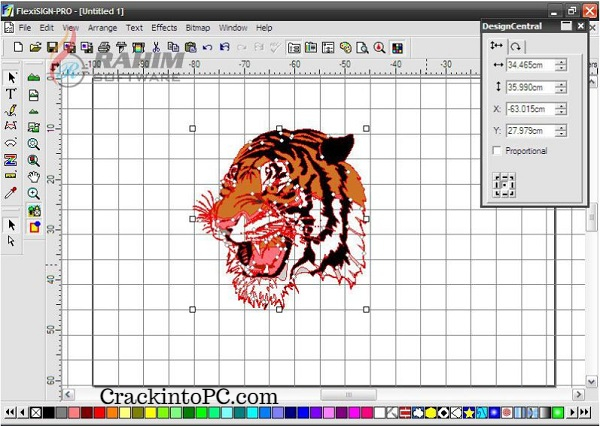This screenshot has width=600, height=426.
Task: Click the Y field spinner arrows
Action: [561, 131]
